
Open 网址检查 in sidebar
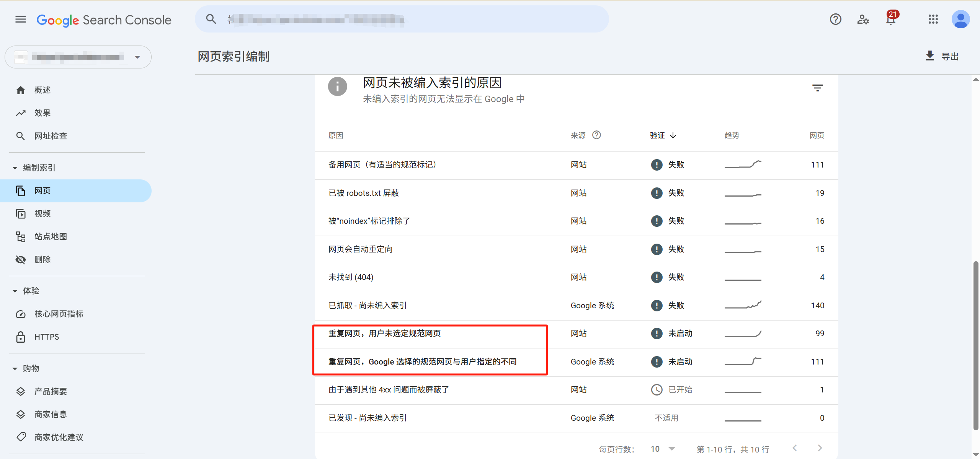[51, 136]
